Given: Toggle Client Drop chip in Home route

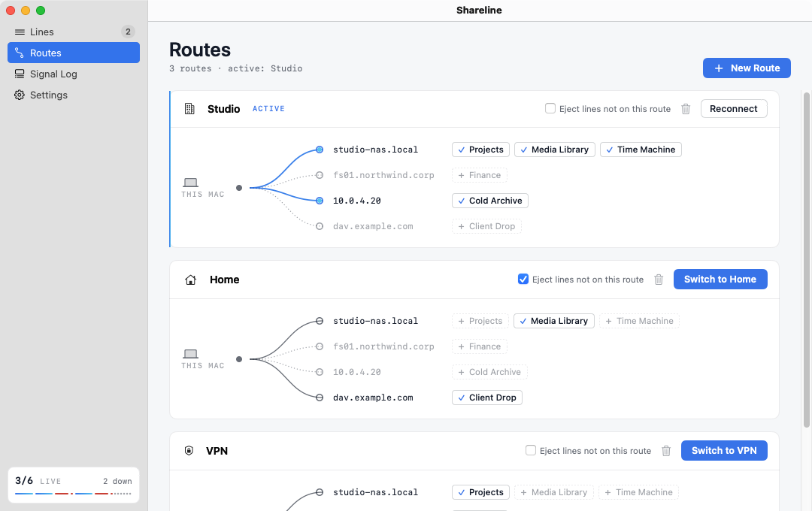Looking at the screenshot, I should [x=486, y=398].
